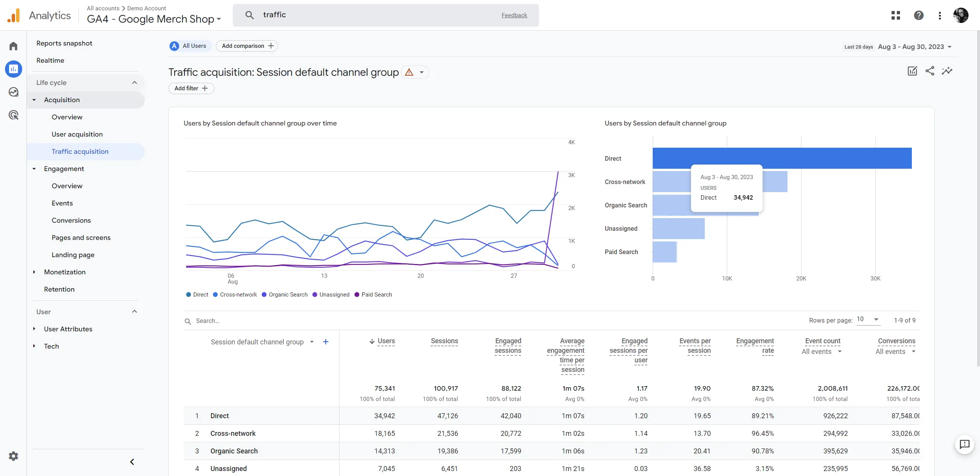The height and width of the screenshot is (476, 980).
Task: Open the Explore icon in left rail
Action: coord(13,92)
